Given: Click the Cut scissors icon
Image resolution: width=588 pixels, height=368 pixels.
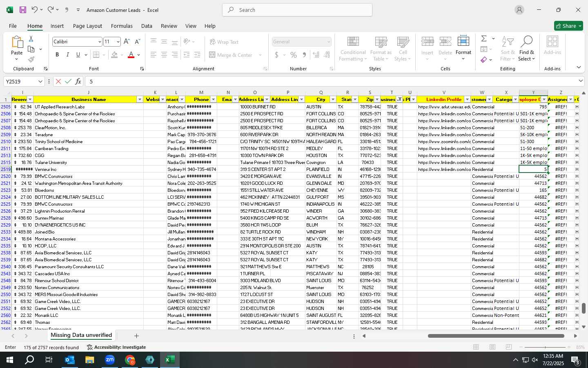Looking at the screenshot, I should point(31,38).
